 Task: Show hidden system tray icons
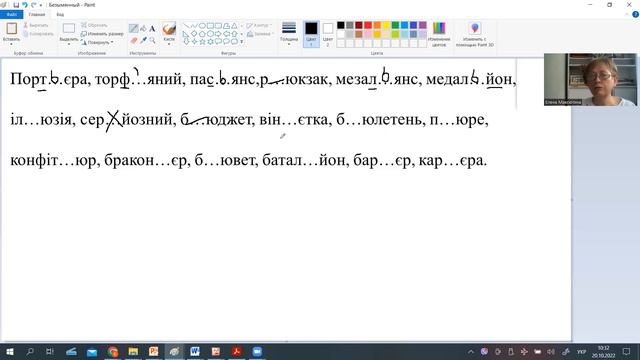click(471, 351)
